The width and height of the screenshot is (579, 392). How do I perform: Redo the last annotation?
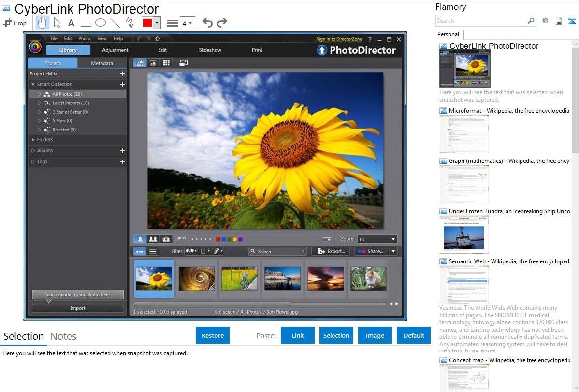pyautogui.click(x=222, y=23)
